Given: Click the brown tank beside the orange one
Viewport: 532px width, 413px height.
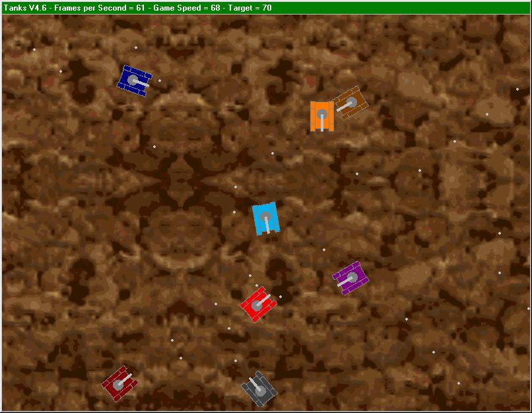Looking at the screenshot, I should (349, 103).
